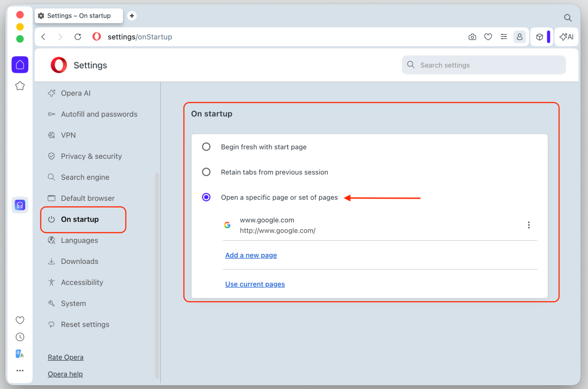Open the extensions cube icon
588x389 pixels.
[x=539, y=37]
